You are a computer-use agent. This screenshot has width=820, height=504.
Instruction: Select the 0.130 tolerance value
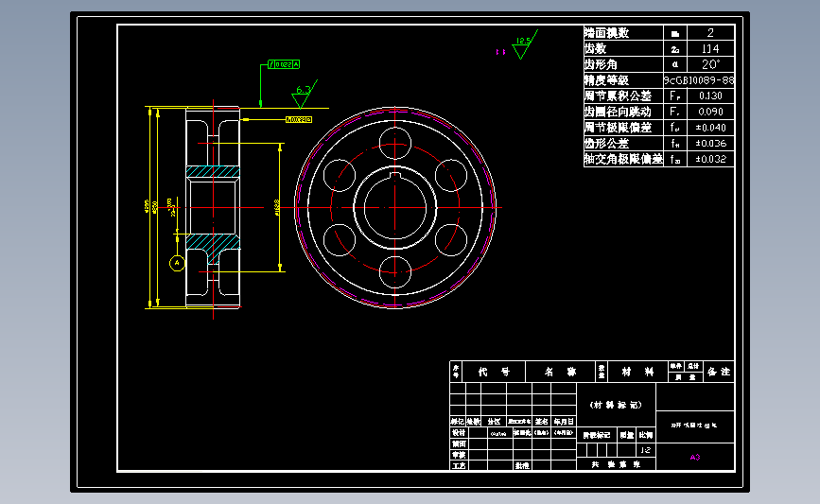point(710,96)
